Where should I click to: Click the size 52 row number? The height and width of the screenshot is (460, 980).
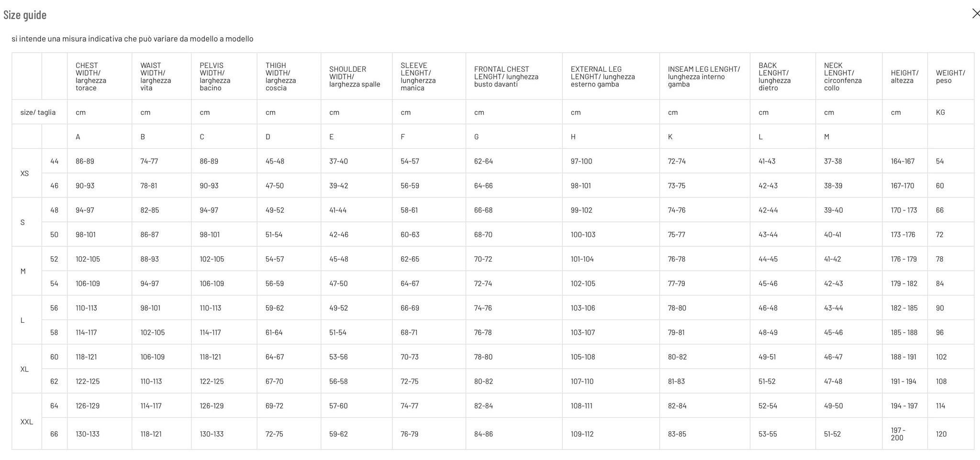coord(54,259)
